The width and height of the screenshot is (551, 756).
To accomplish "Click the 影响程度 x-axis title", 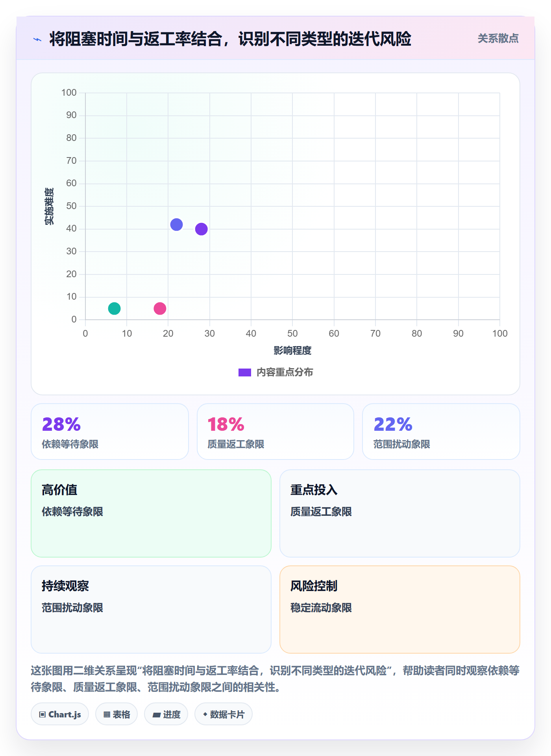I will pyautogui.click(x=292, y=350).
